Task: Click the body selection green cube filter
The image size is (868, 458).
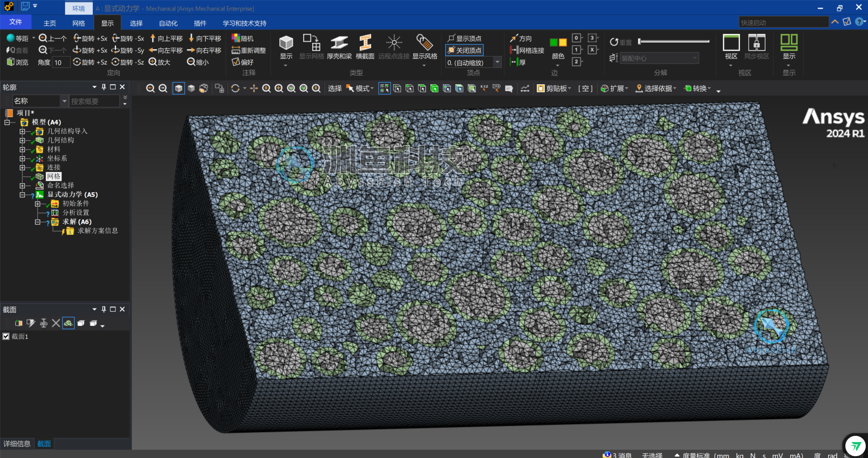Action: tap(434, 89)
